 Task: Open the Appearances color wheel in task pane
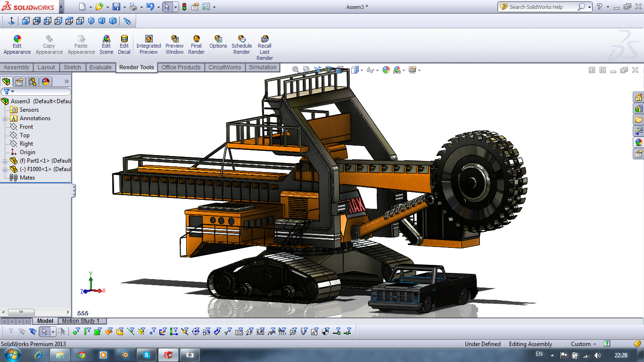pos(638,142)
